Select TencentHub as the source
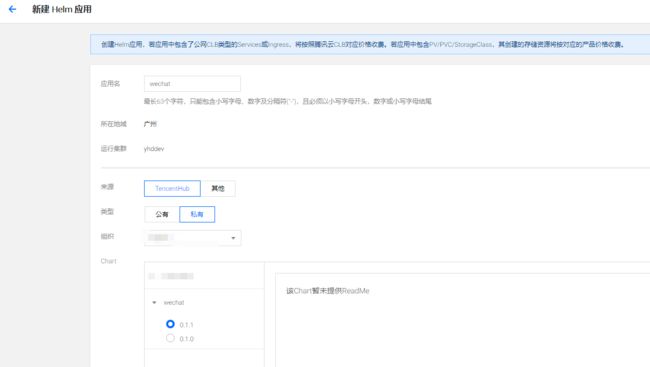Image resolution: width=650 pixels, height=367 pixels. pos(172,188)
